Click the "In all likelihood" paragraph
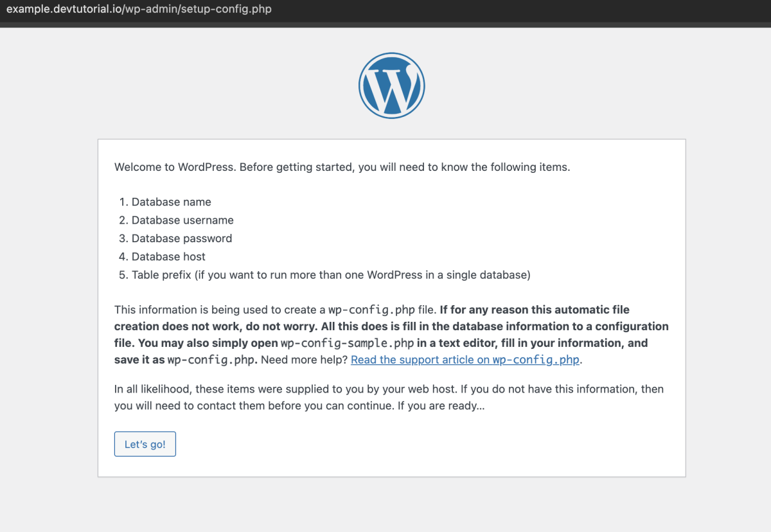The width and height of the screenshot is (771, 532). 389,398
